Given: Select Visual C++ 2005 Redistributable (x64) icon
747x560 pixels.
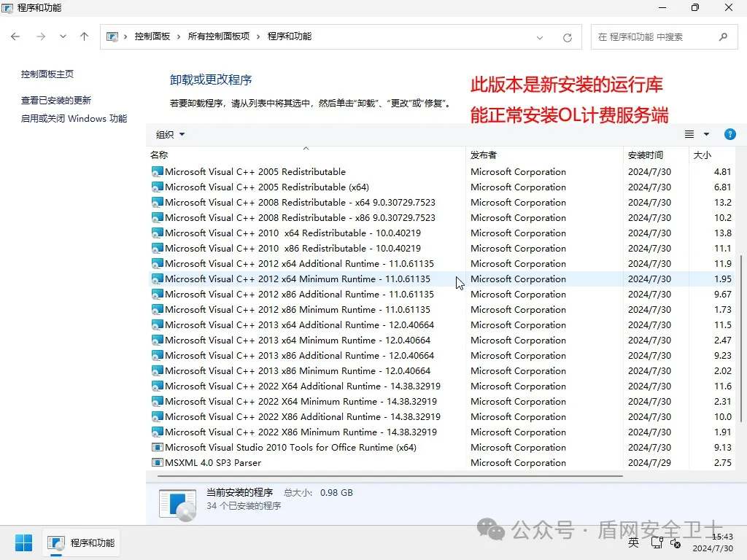Looking at the screenshot, I should tap(158, 187).
